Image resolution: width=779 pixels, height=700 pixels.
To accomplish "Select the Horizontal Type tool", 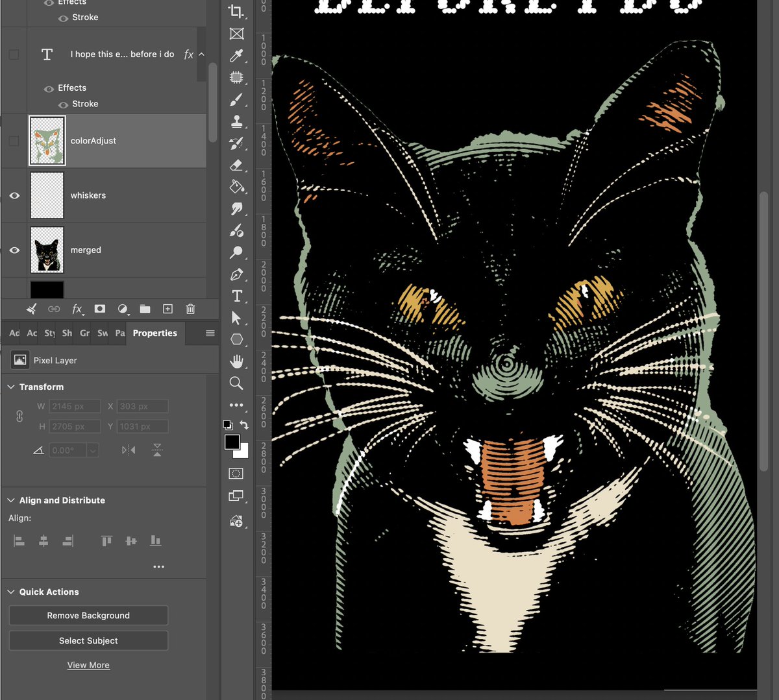I will pos(236,296).
